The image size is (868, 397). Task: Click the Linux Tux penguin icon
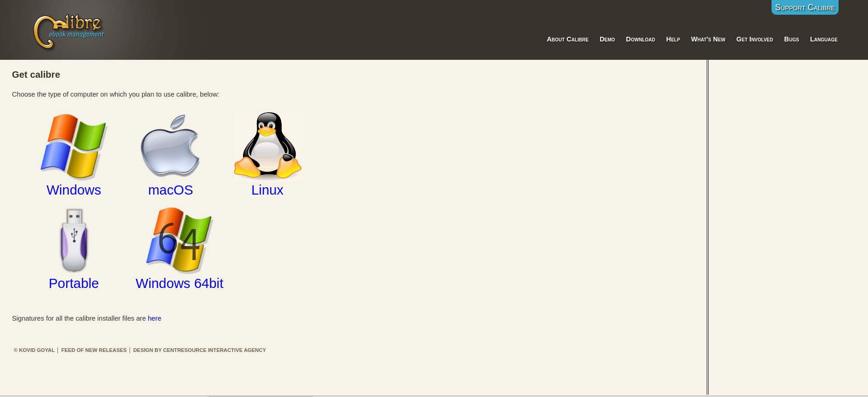[x=267, y=146]
